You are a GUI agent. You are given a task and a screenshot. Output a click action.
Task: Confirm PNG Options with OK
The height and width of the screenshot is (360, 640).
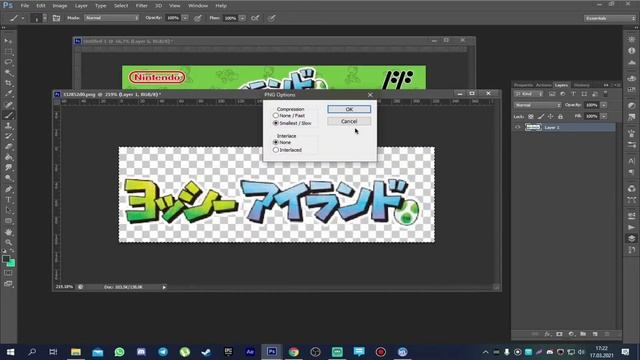click(x=349, y=109)
